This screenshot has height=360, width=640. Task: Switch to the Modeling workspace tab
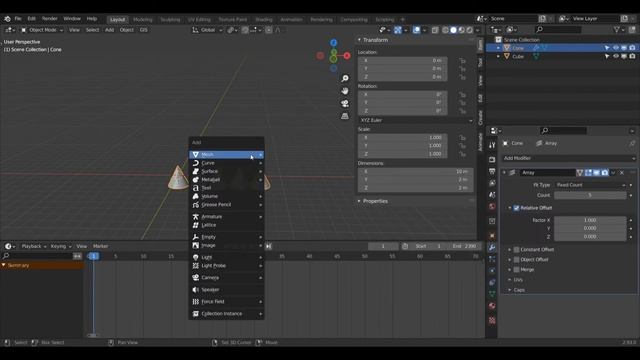click(142, 19)
